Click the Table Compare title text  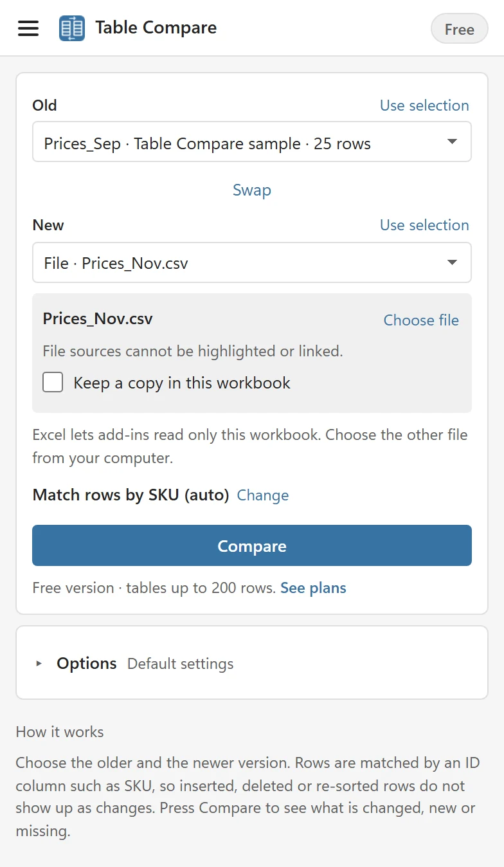click(x=156, y=28)
